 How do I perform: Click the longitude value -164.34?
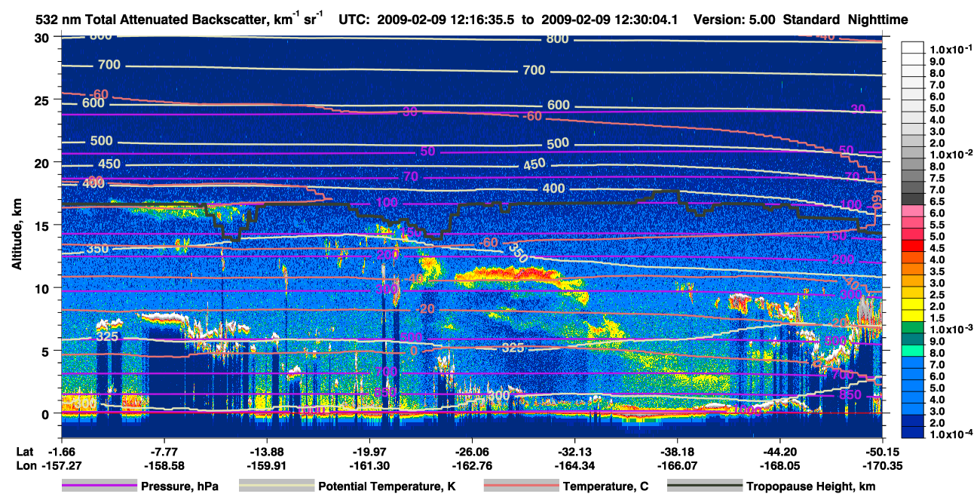(x=574, y=465)
